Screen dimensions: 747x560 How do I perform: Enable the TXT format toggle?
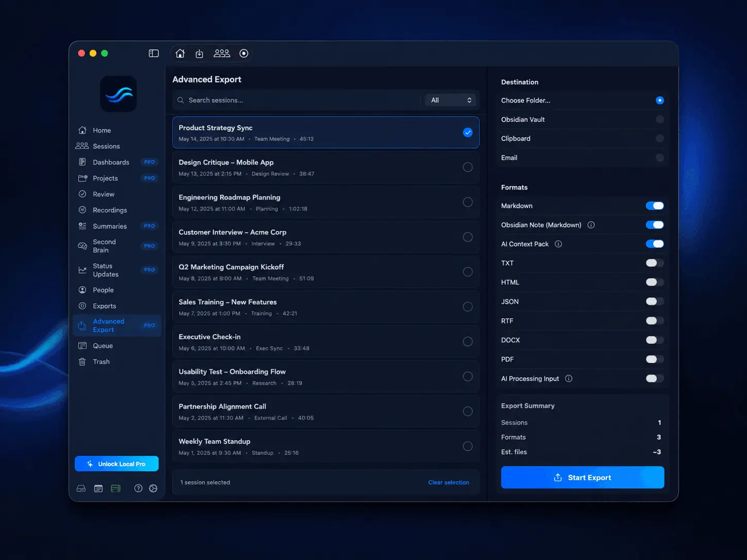[x=655, y=263]
